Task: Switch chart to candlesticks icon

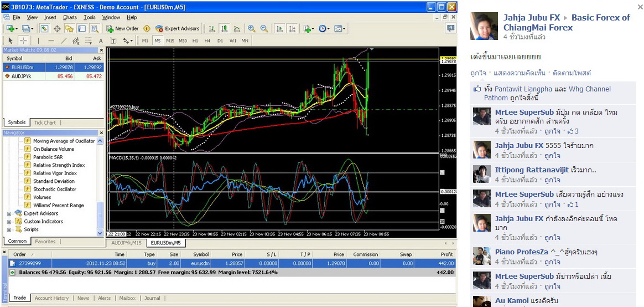Action: click(224, 28)
